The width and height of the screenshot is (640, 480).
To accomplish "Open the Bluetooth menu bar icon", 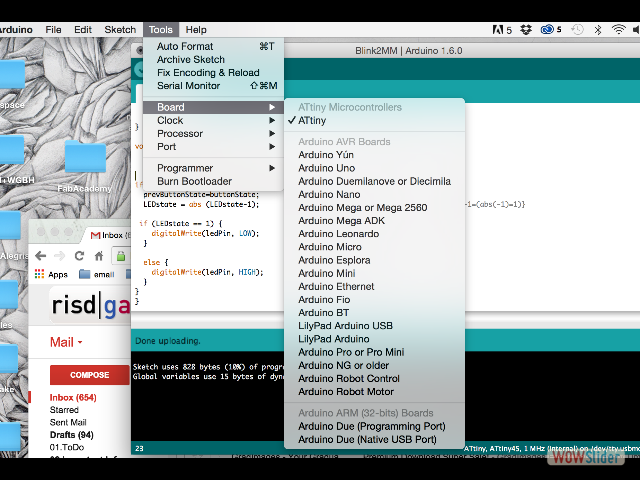I will [598, 30].
